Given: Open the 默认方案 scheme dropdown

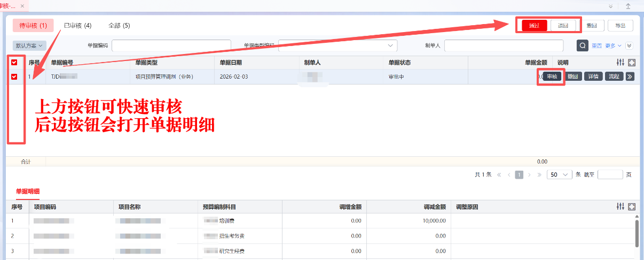Looking at the screenshot, I should coord(29,46).
